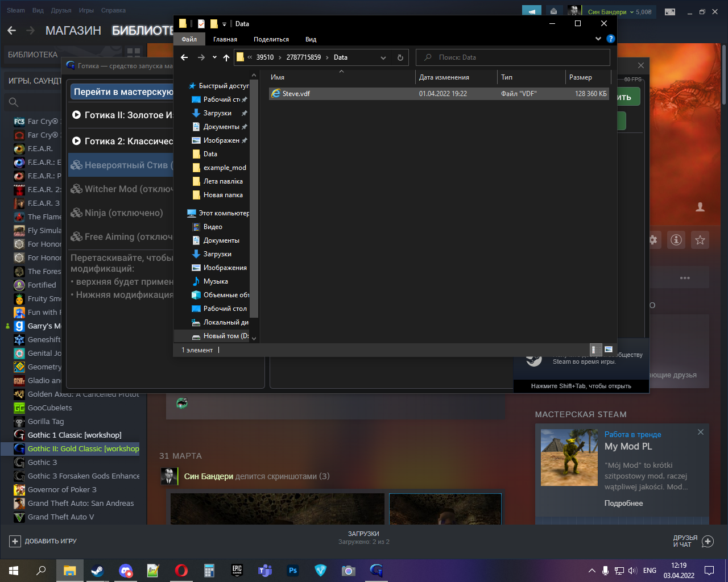This screenshot has width=728, height=582.
Task: Toggle the Невероятный Стив mod
Action: (x=121, y=165)
